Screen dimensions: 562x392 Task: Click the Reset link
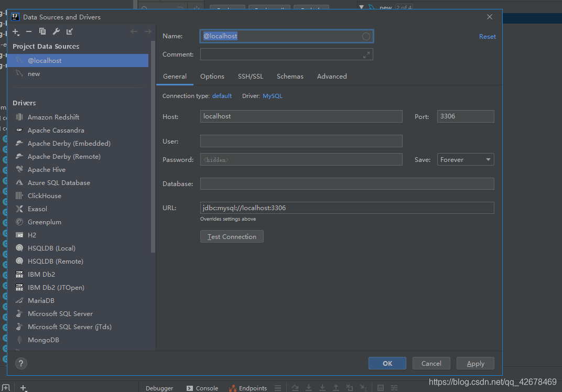click(x=487, y=36)
